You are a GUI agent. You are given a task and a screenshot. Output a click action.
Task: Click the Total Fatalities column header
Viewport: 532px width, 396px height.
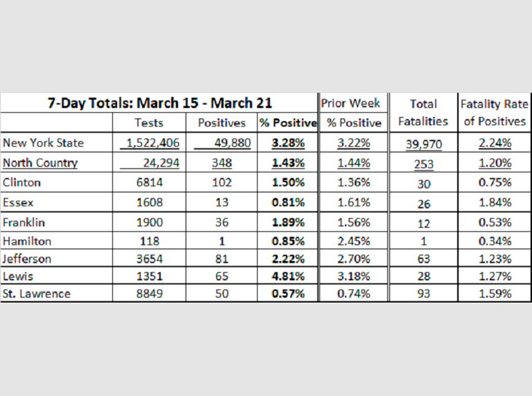coord(423,112)
